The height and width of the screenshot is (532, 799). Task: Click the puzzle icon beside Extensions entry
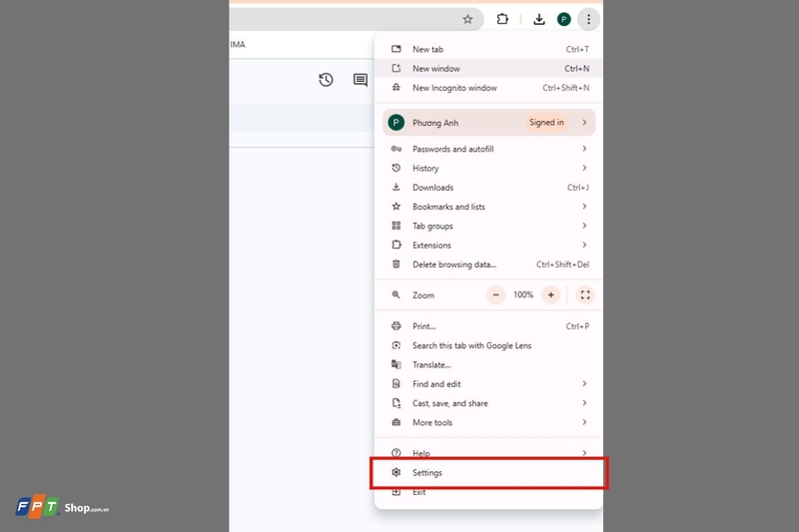click(396, 245)
